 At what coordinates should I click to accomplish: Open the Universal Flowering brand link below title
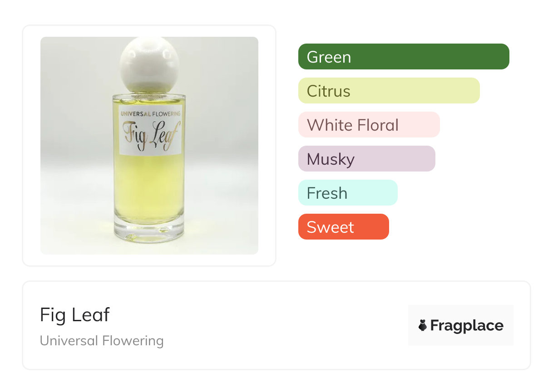click(102, 340)
